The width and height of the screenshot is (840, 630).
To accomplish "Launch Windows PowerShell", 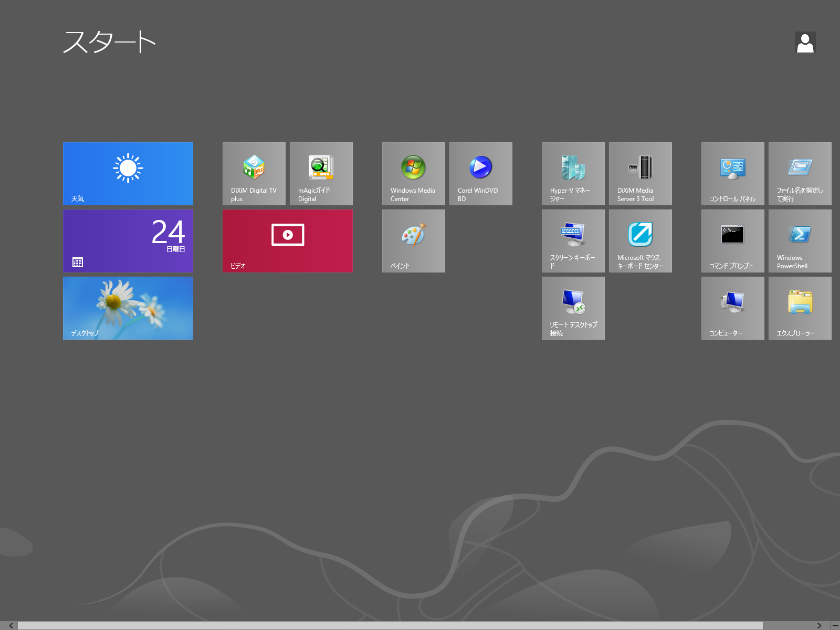I will tap(800, 241).
